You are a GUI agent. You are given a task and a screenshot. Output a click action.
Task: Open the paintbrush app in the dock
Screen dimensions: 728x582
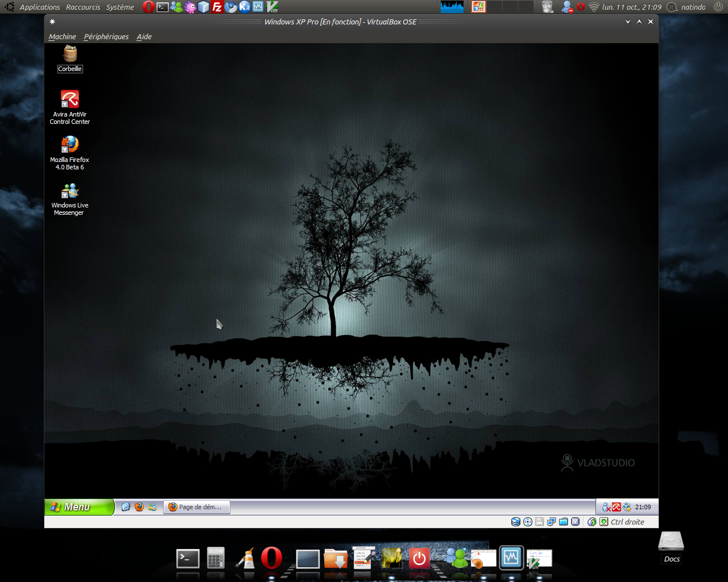[245, 558]
